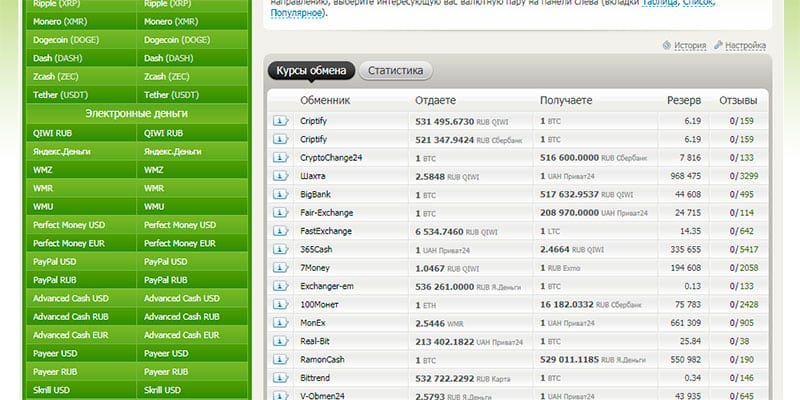The height and width of the screenshot is (400, 800).
Task: Click reserve value 968 475
Action: [x=686, y=176]
